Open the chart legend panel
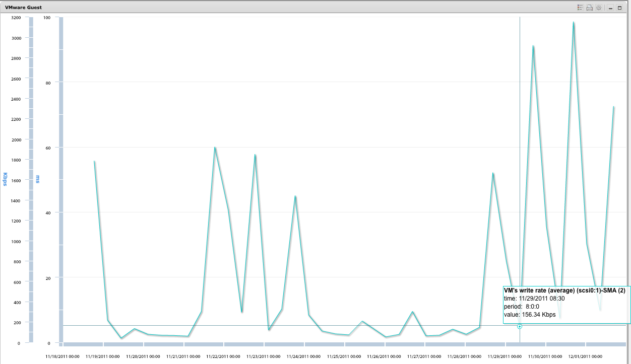Screen dimensions: 631x364 580,7
